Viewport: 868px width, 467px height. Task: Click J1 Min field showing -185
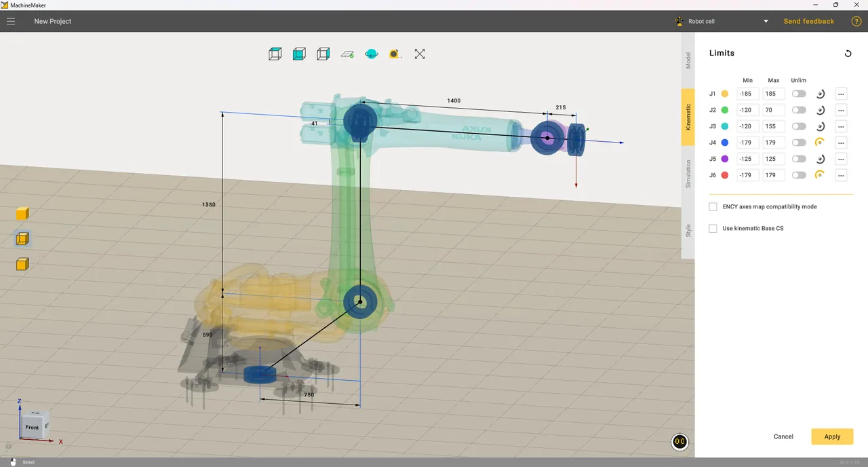click(x=748, y=94)
